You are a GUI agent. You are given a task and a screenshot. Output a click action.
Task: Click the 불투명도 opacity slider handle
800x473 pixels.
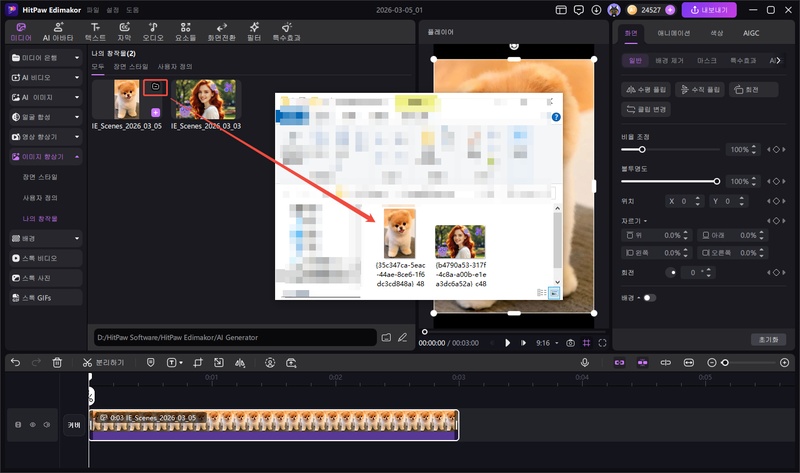(x=717, y=181)
